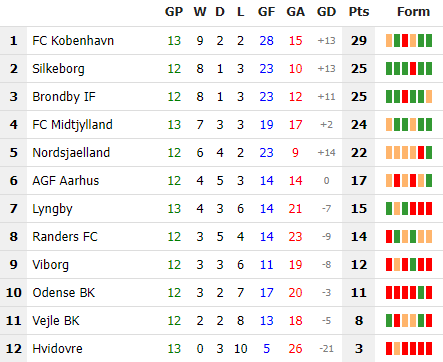Click Hvidovre's orange form bar
This screenshot has width=443, height=362.
click(397, 349)
